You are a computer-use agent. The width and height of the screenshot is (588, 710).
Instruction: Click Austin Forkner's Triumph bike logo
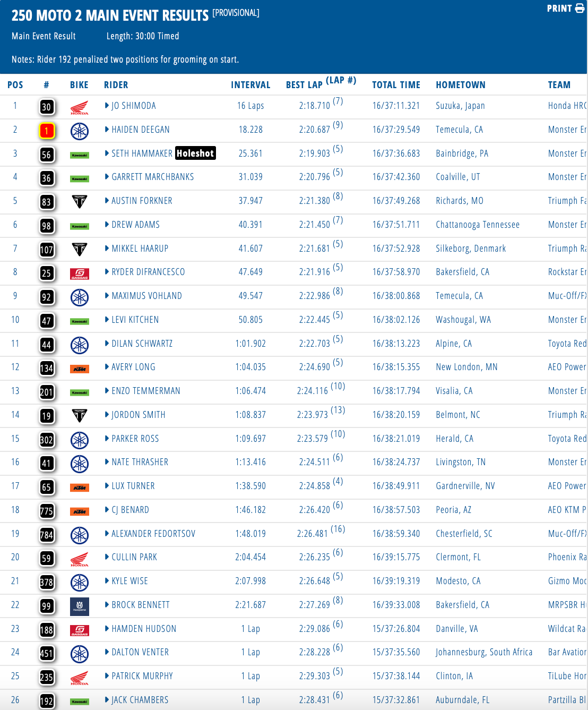pyautogui.click(x=80, y=201)
